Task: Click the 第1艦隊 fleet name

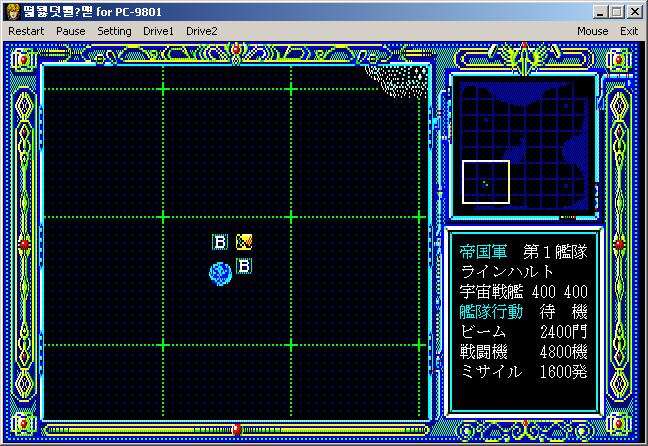Action: (555, 252)
